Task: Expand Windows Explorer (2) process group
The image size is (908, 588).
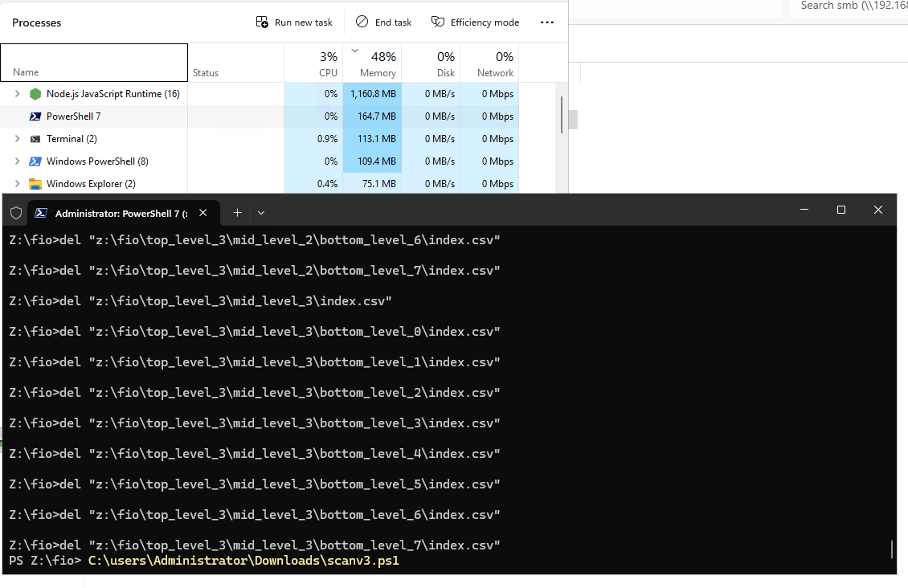Action: coord(18,183)
